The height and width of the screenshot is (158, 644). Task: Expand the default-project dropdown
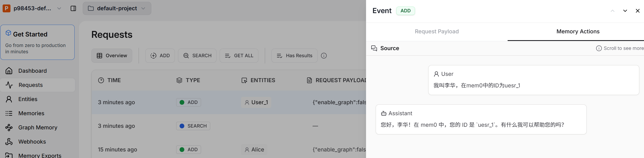(117, 8)
